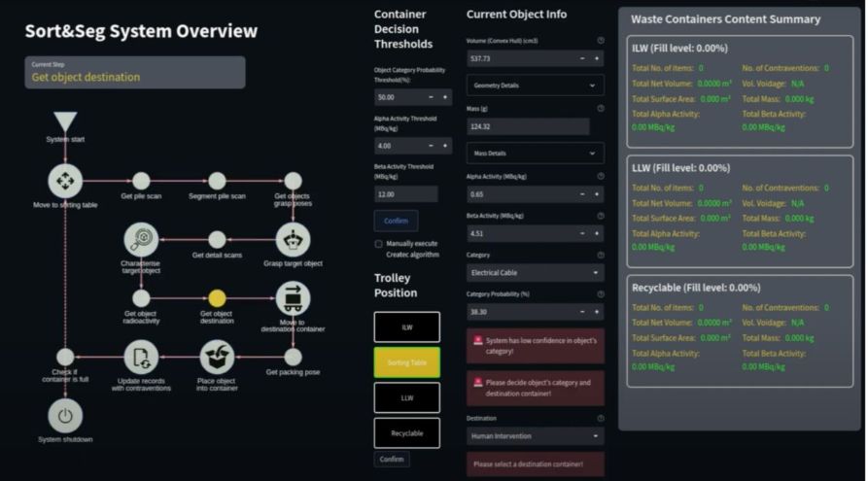Screen dimensions: 868x481
Task: Click the yellow Get object destination node
Action: (217, 298)
